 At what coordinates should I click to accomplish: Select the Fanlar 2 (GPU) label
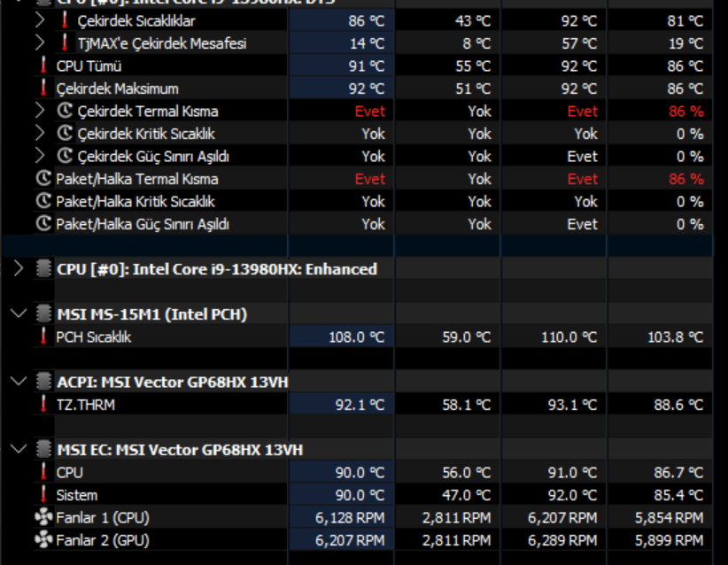click(x=103, y=540)
